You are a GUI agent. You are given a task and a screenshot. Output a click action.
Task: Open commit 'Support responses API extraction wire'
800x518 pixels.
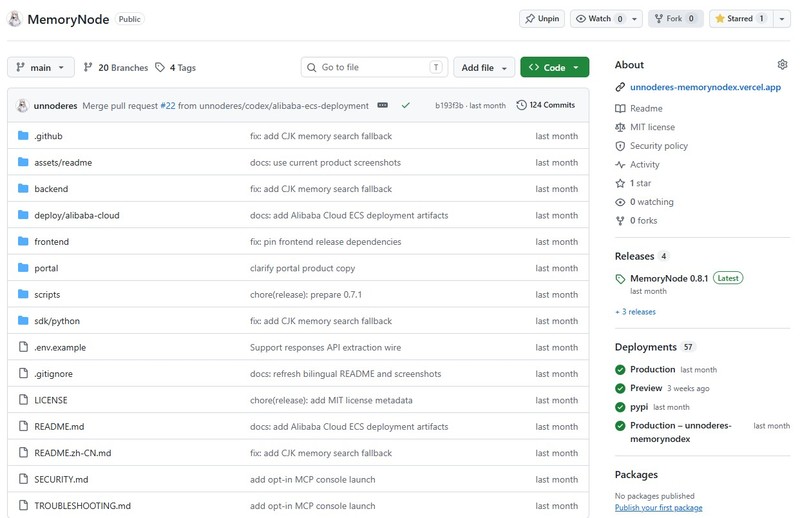pos(325,348)
